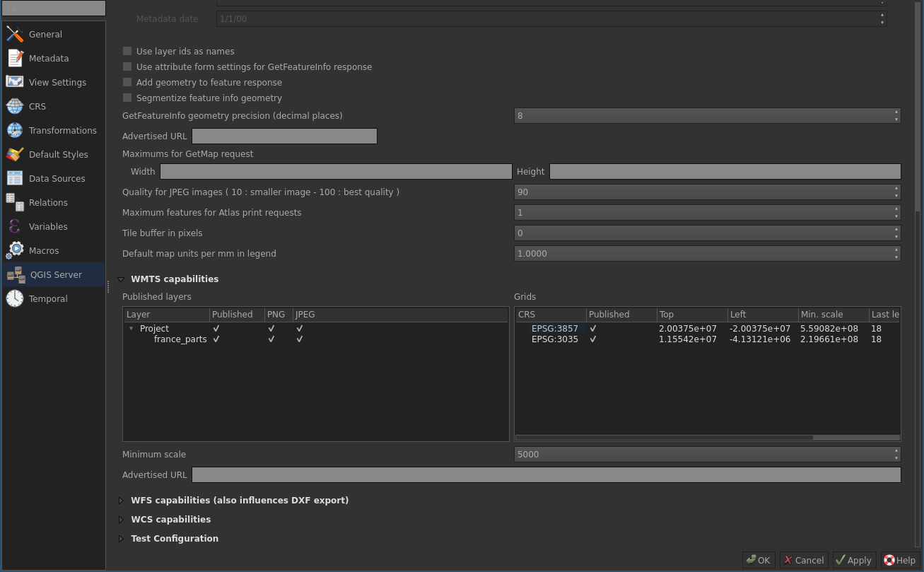Open the Transformations settings page
This screenshot has height=572, width=924.
[62, 130]
